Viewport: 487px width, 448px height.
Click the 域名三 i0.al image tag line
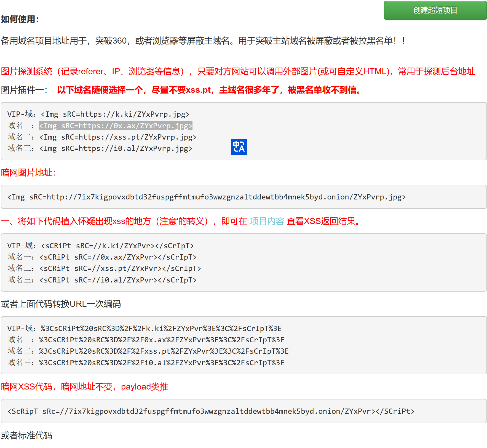tap(100, 148)
